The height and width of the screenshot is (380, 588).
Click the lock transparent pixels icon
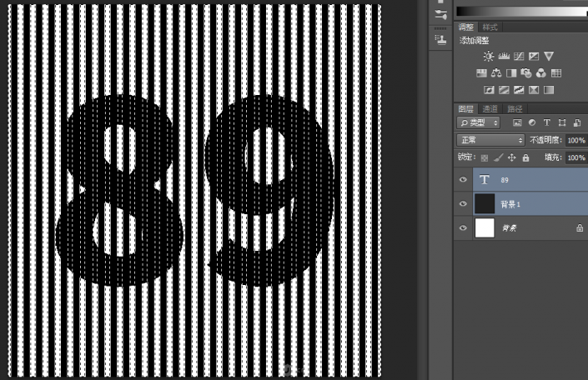(485, 157)
